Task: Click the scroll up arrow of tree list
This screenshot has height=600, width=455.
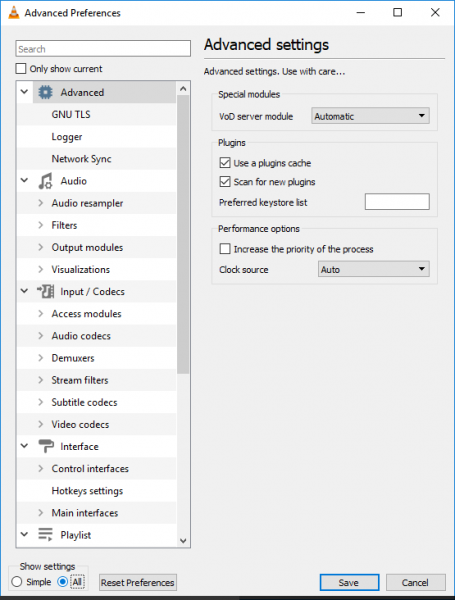Action: point(183,89)
